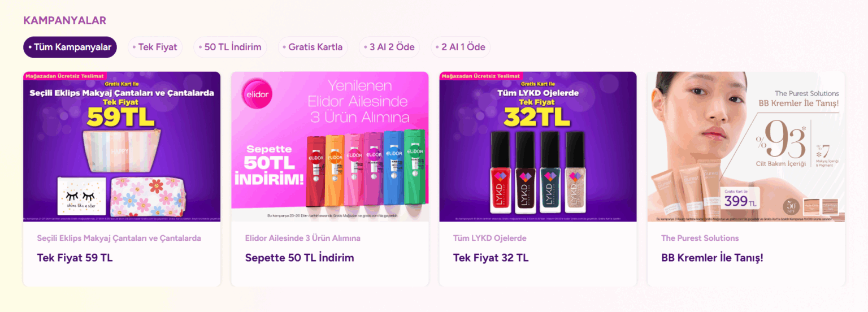Open the LYKD nail polish 32TL banner
The height and width of the screenshot is (312, 868).
pyautogui.click(x=538, y=146)
